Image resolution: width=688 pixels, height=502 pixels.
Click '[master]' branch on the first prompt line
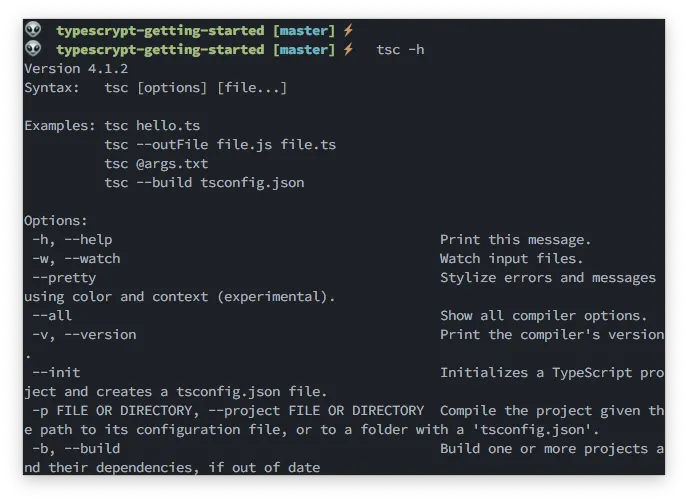304,31
